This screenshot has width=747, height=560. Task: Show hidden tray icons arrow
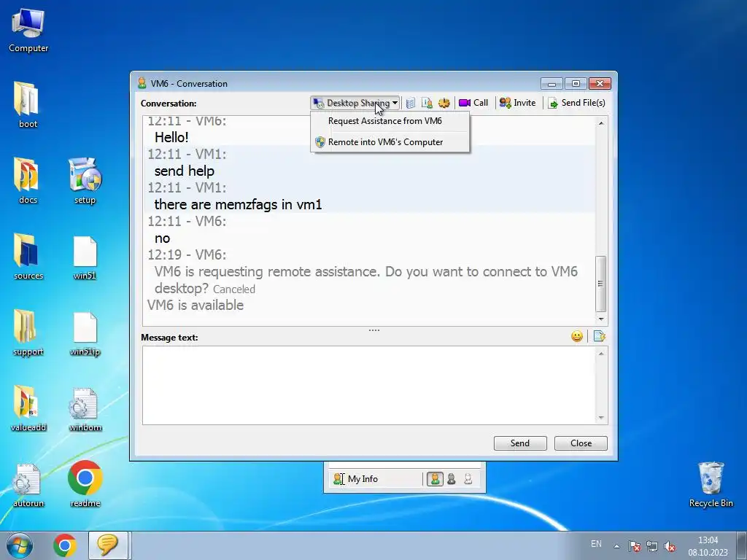[x=616, y=546]
